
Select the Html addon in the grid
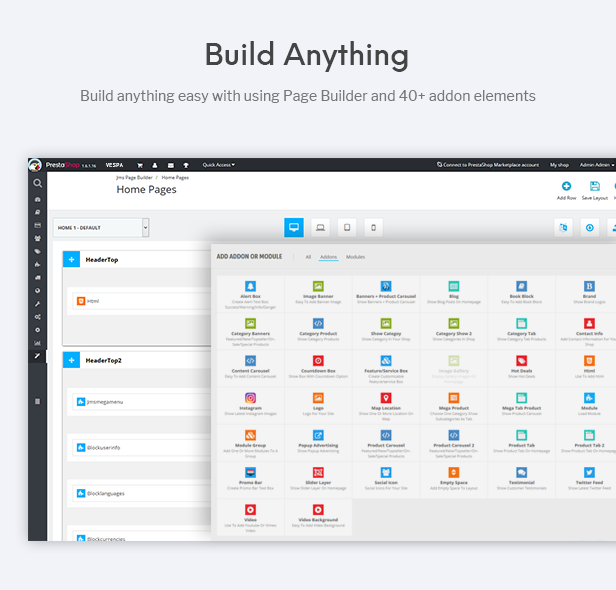click(589, 368)
